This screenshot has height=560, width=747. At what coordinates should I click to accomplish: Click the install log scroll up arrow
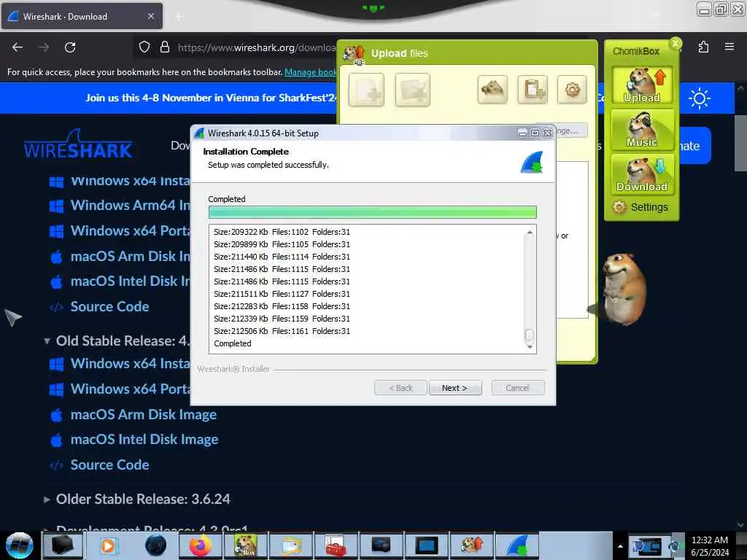coord(530,233)
